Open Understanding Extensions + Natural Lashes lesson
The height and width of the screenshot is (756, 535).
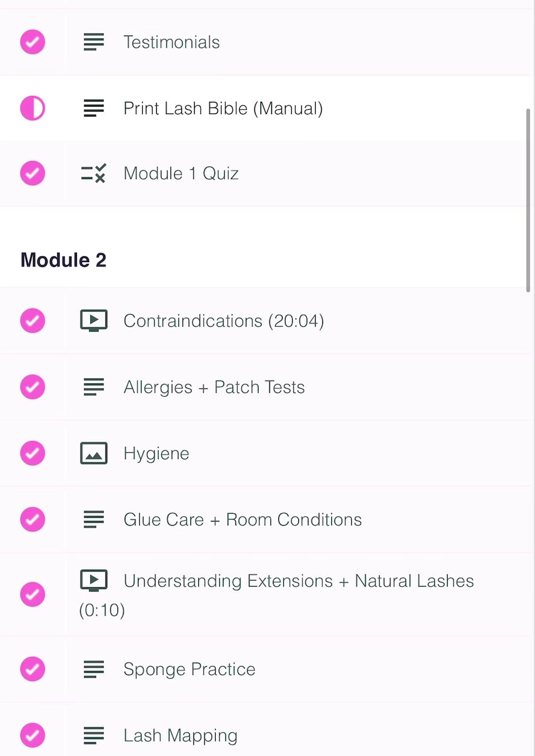(298, 581)
